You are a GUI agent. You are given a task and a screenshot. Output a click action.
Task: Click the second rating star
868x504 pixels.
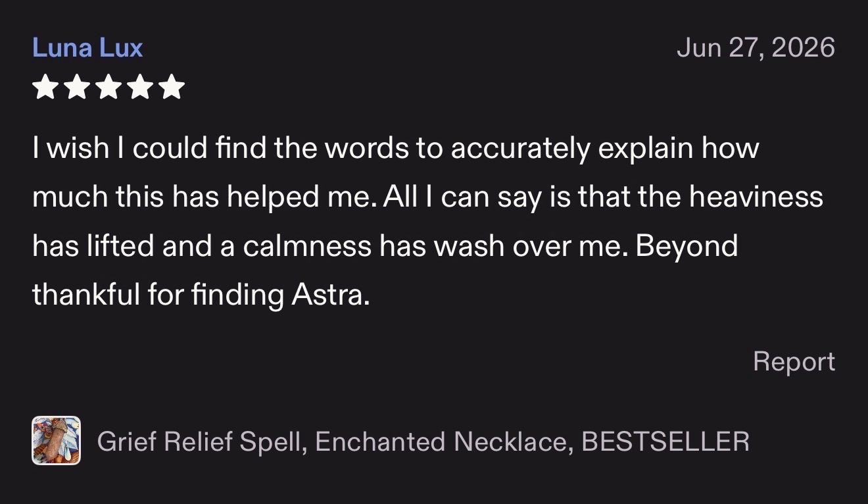[77, 87]
